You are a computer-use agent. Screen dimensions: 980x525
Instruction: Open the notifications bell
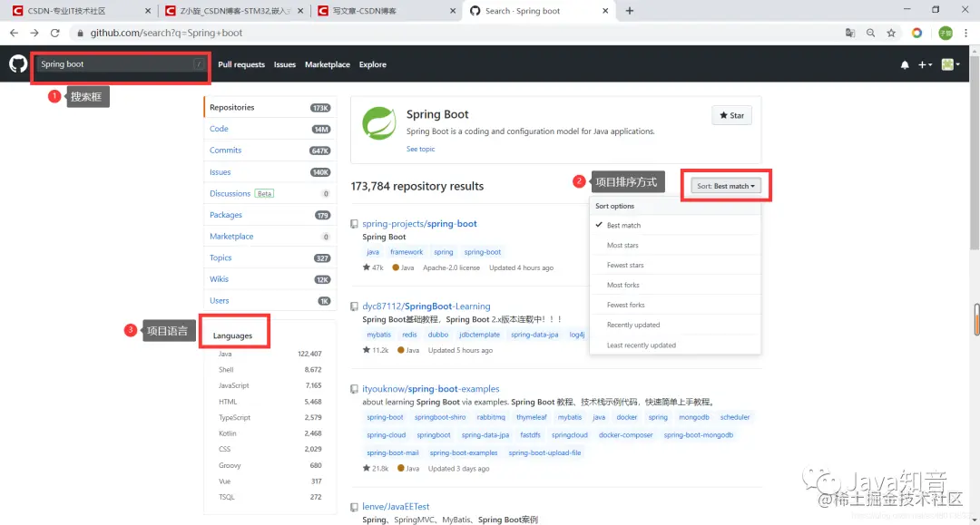[x=905, y=64]
